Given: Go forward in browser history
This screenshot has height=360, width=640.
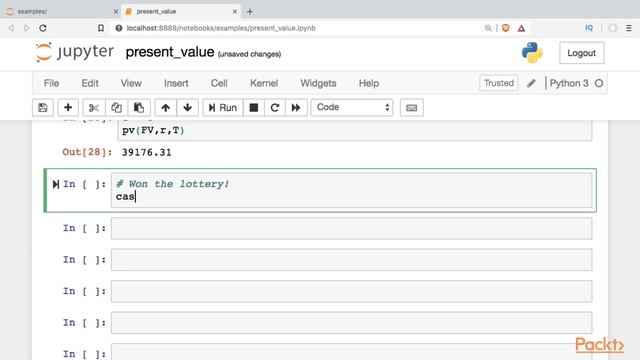Looking at the screenshot, I should (x=27, y=28).
